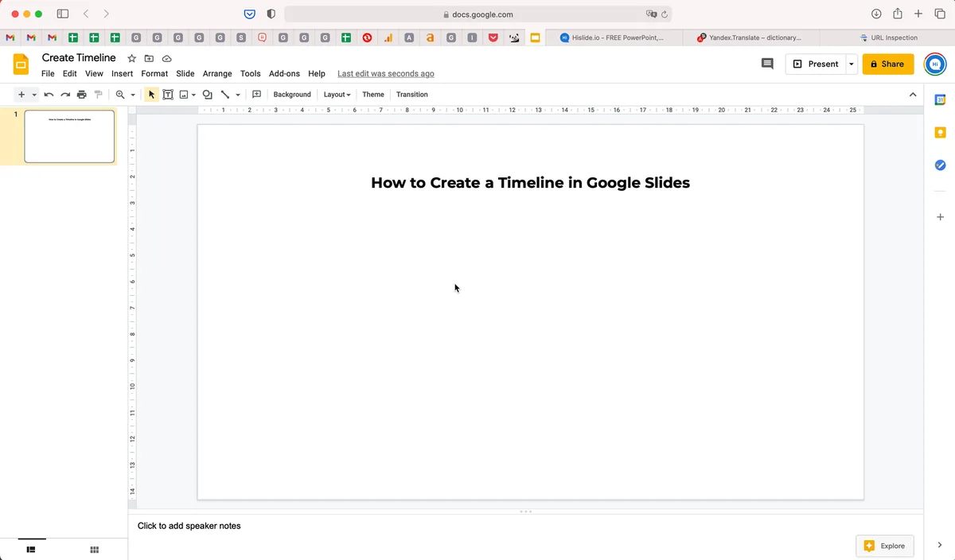Open the Insert menu
Image resolution: width=955 pixels, height=560 pixels.
point(123,73)
